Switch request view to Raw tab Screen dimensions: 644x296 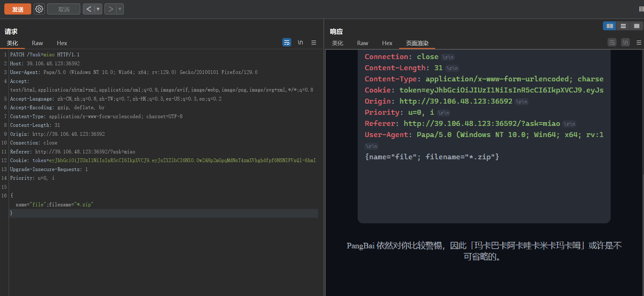(x=37, y=43)
